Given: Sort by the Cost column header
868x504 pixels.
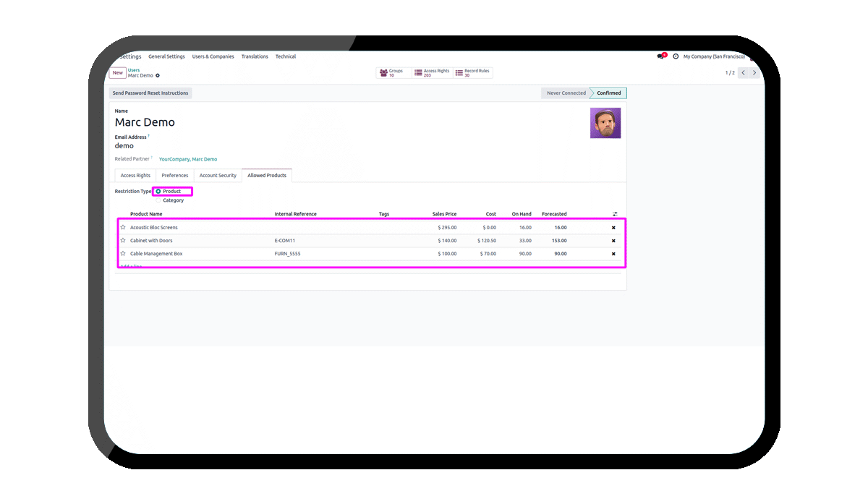Looking at the screenshot, I should click(x=491, y=214).
